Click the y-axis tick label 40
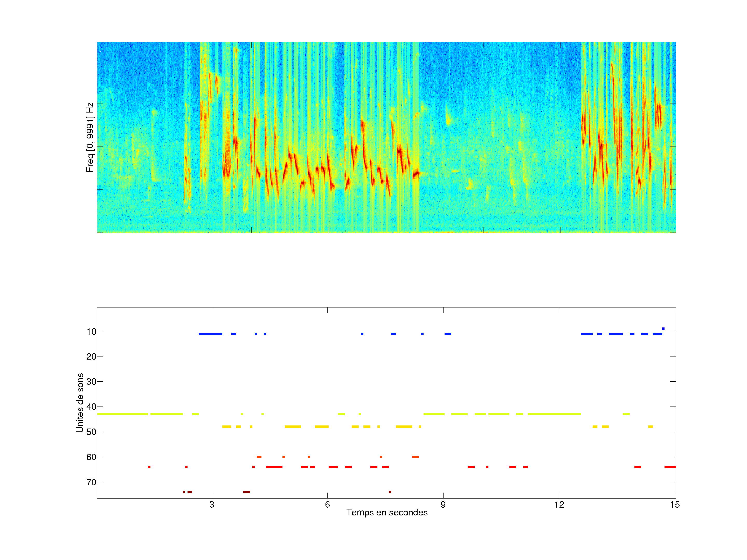The height and width of the screenshot is (560, 747). [x=91, y=407]
